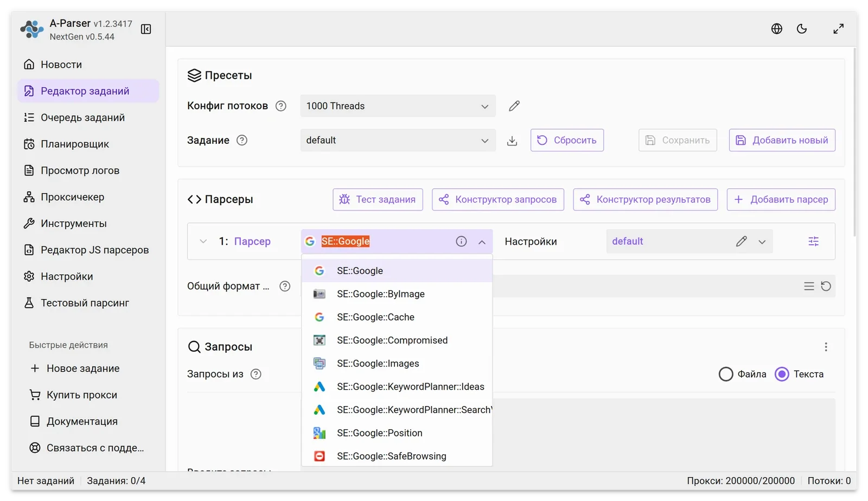
Task: Show help for Конфиг потоков
Action: click(281, 106)
